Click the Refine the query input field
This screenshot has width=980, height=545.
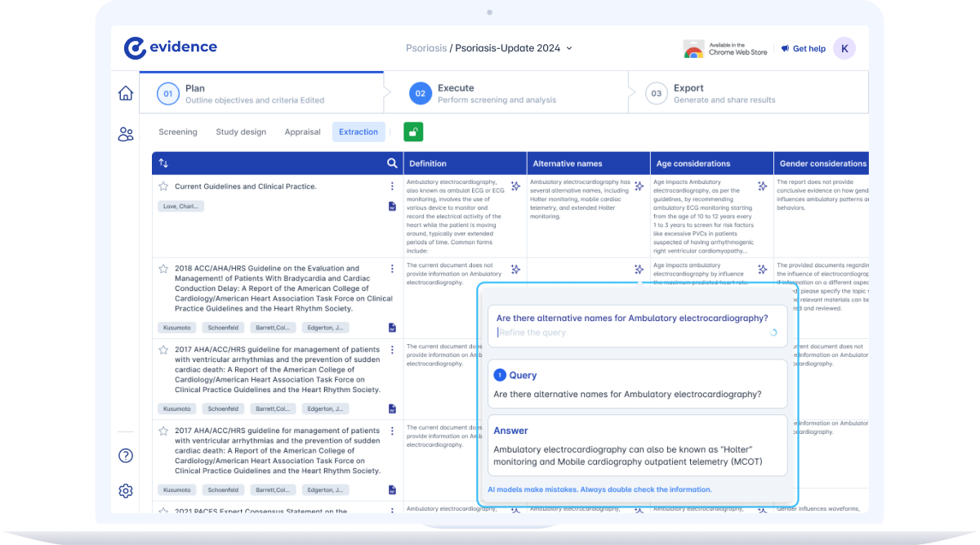click(629, 333)
